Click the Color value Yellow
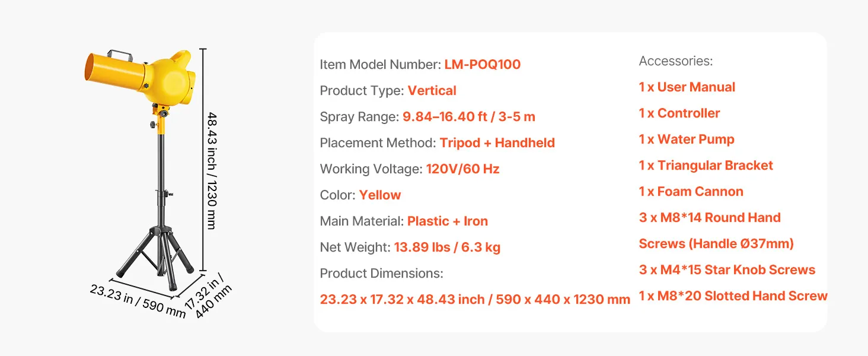 click(379, 195)
